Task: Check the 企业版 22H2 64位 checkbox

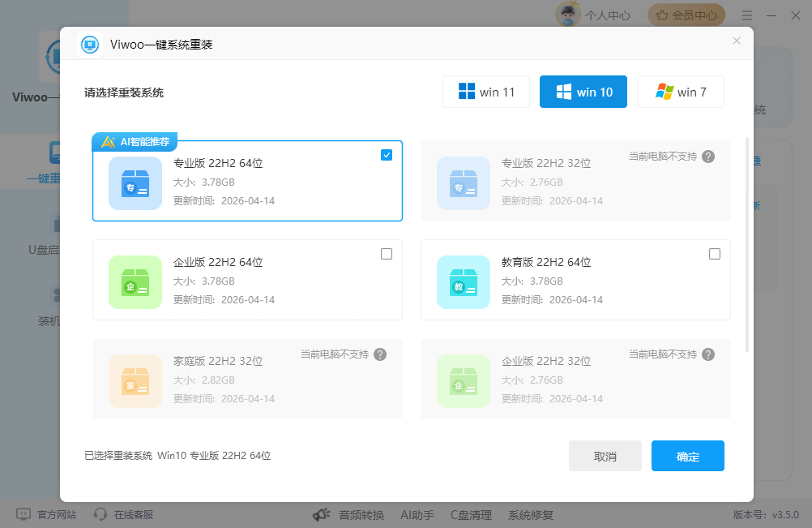Action: [x=387, y=254]
